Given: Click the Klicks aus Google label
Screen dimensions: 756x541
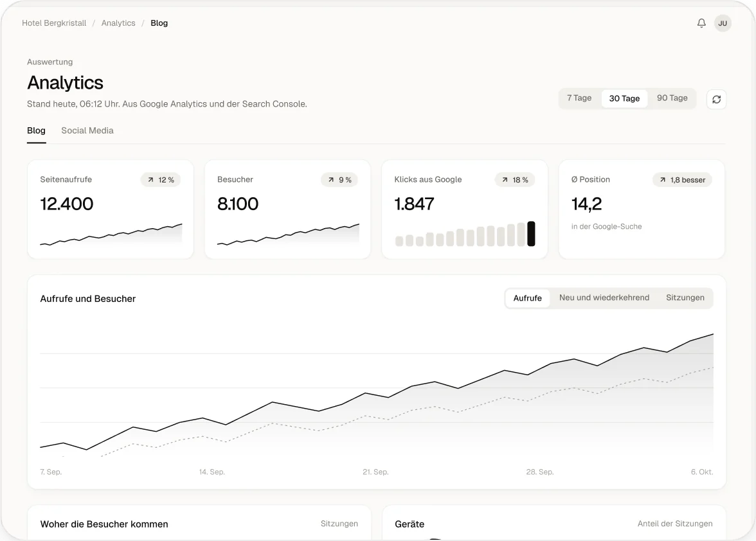Looking at the screenshot, I should 428,180.
